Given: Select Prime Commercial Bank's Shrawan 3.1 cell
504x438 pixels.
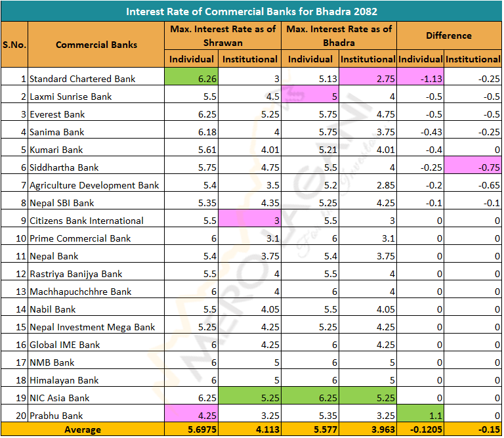Looking at the screenshot, I should 250,236.
